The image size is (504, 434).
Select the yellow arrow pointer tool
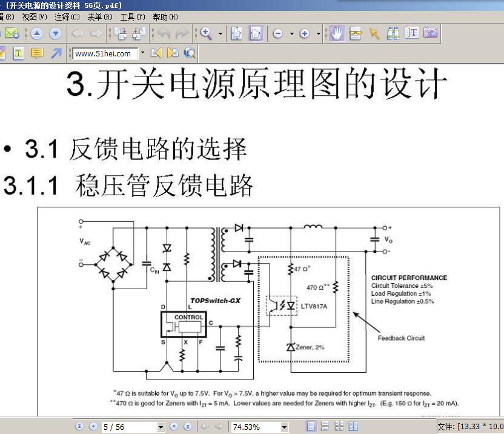pos(374,33)
